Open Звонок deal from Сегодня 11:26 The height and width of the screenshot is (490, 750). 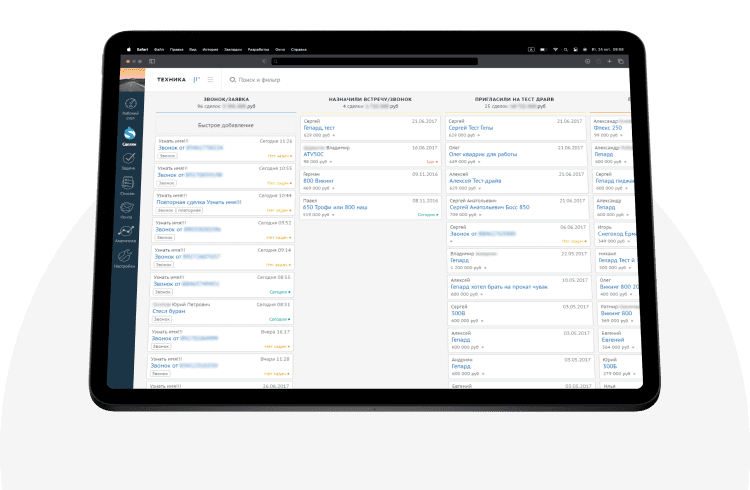tap(190, 148)
